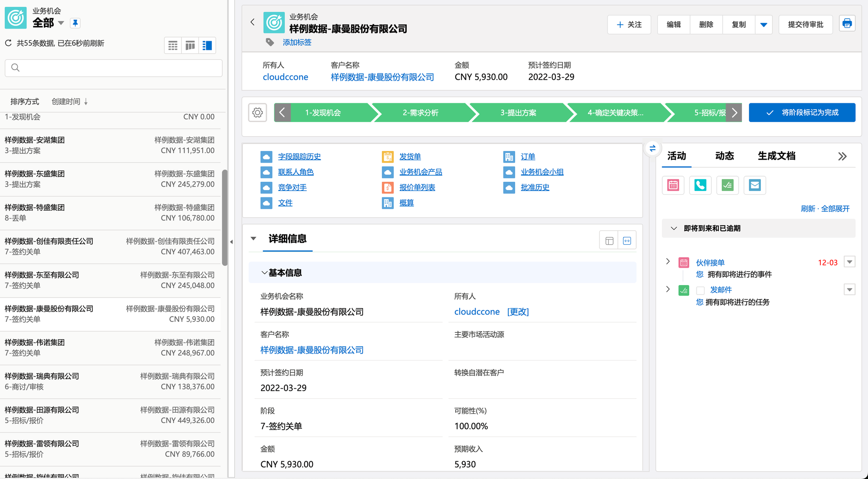This screenshot has height=479, width=868.
Task: Open dropdown arrow next to 复制
Action: [764, 25]
